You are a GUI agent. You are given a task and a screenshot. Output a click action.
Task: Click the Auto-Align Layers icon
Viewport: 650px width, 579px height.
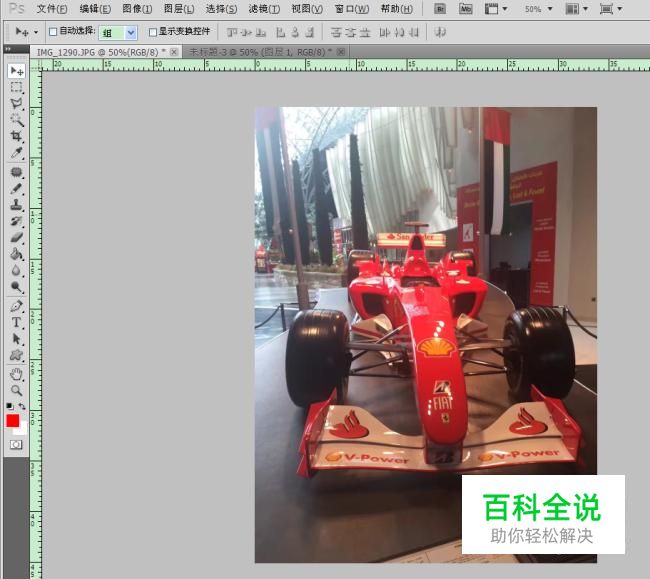440,32
